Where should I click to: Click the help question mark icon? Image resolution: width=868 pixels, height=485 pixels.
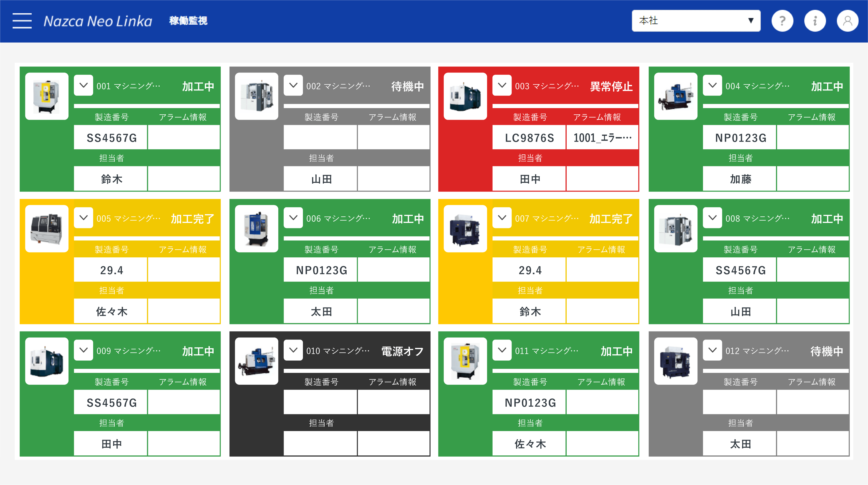tap(782, 21)
